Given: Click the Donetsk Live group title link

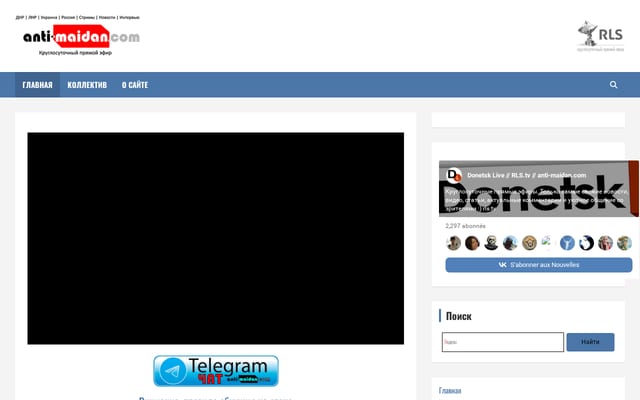Looking at the screenshot, I should click(527, 175).
